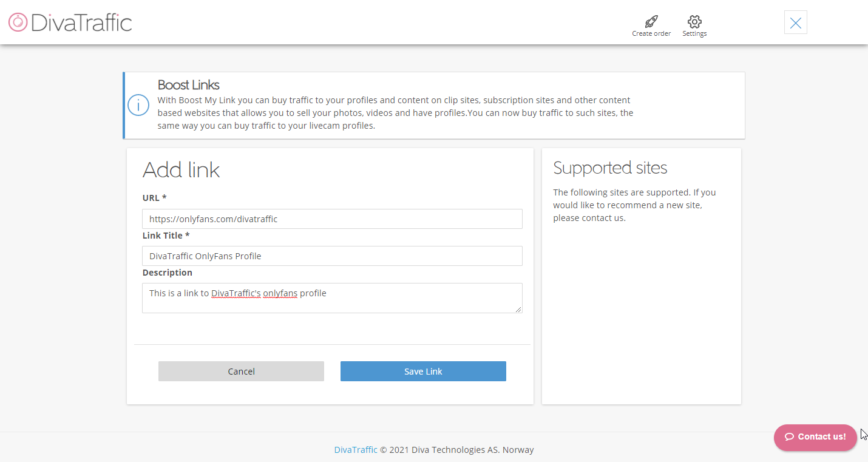Click the Link Title * label
The height and width of the screenshot is (462, 868).
166,235
